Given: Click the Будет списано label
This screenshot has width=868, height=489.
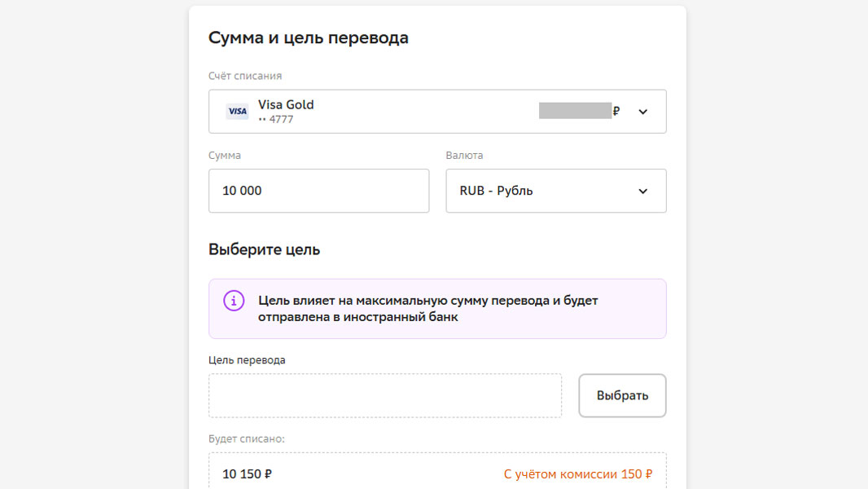Looking at the screenshot, I should [247, 438].
